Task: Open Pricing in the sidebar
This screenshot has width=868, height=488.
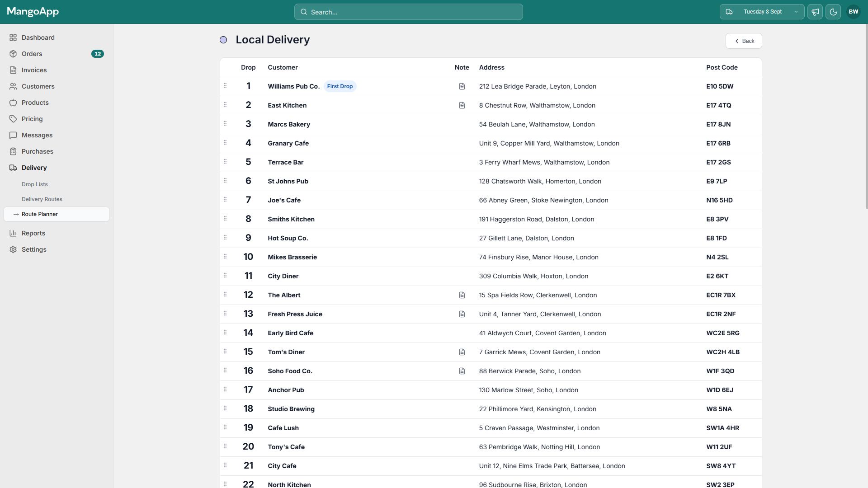Action: click(x=57, y=119)
